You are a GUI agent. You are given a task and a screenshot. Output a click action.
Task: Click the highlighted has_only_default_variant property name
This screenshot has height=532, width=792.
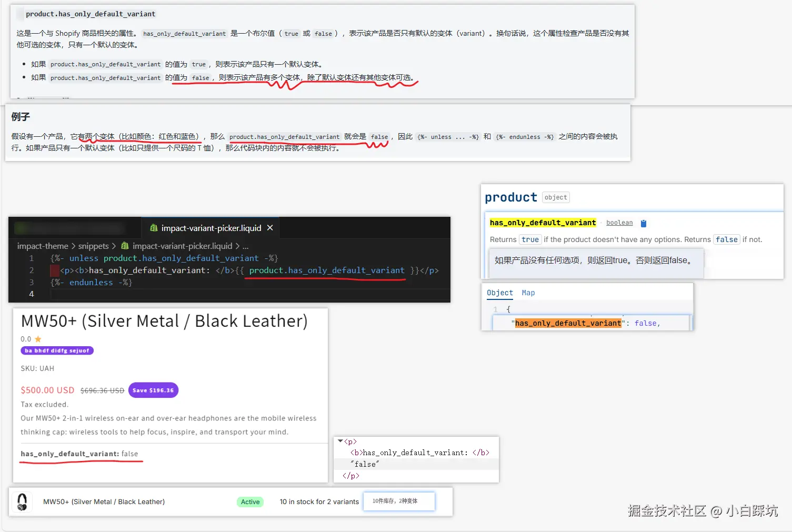coord(543,223)
